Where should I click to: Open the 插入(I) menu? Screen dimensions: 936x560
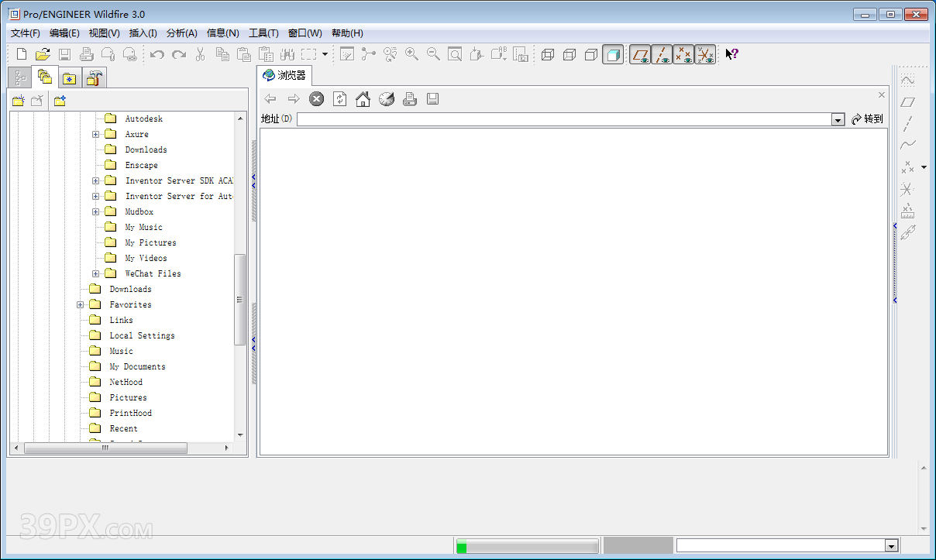click(x=143, y=33)
